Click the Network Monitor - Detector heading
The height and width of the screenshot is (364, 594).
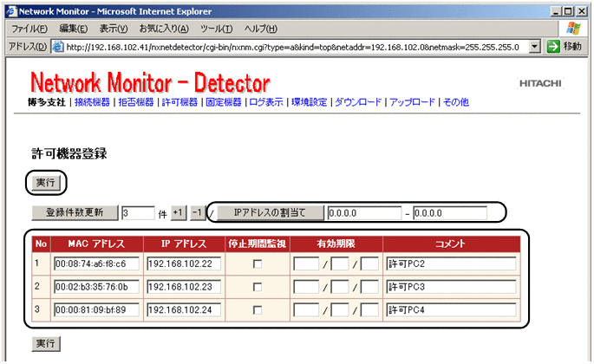pyautogui.click(x=150, y=82)
